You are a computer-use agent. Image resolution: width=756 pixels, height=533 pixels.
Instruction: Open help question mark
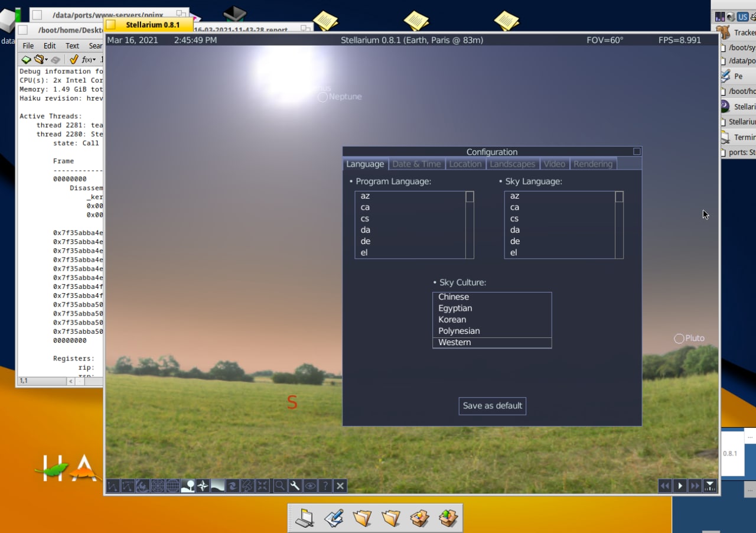point(325,486)
